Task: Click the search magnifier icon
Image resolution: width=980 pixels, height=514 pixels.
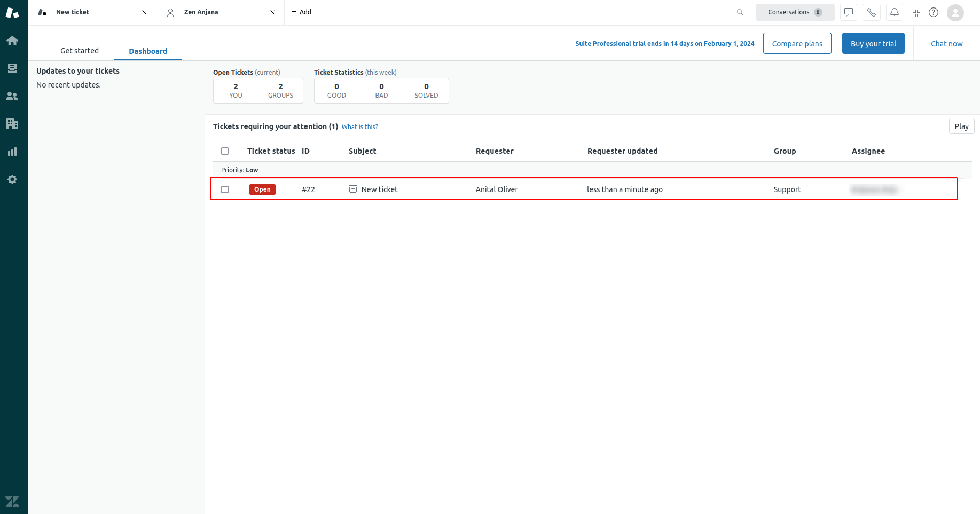Action: (x=740, y=12)
